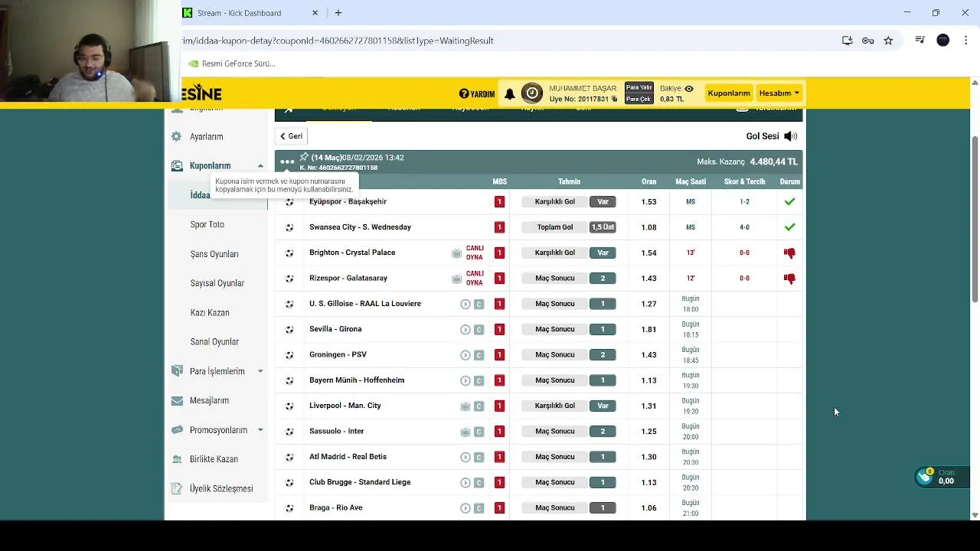Click the Promosyonlarım sidebar icon
The image size is (980, 551).
pyautogui.click(x=177, y=430)
